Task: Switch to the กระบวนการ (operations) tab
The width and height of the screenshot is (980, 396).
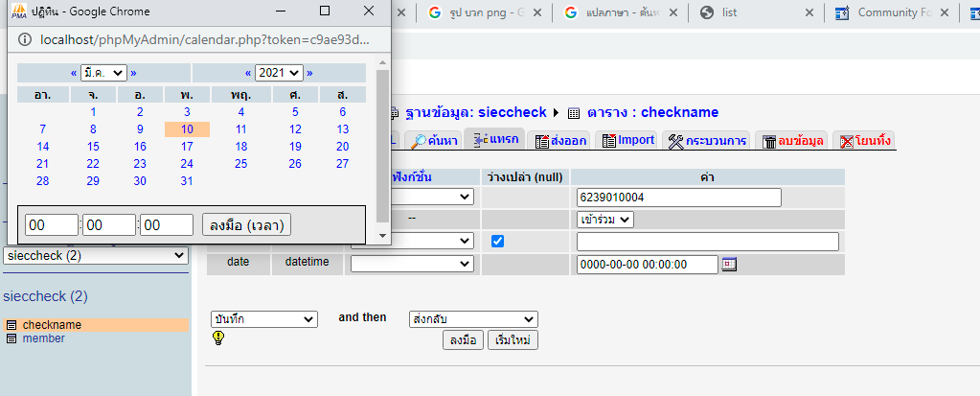Action: tap(707, 140)
